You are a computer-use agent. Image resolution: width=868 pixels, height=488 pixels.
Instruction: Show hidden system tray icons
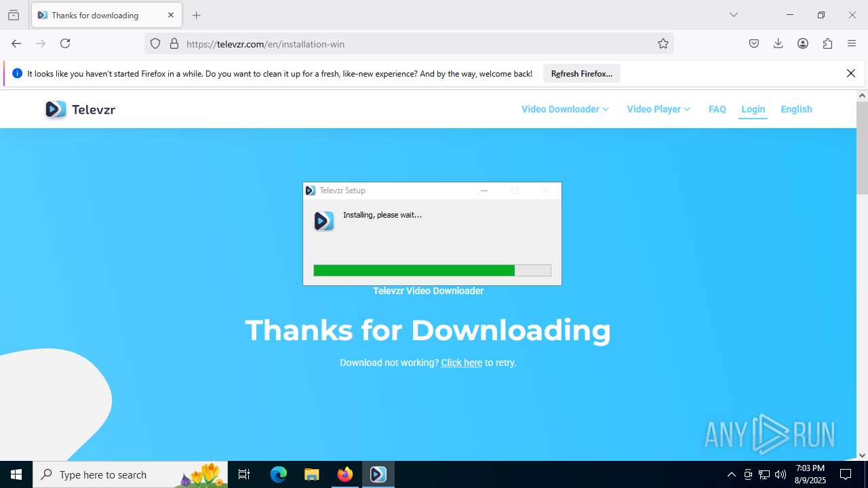[731, 474]
